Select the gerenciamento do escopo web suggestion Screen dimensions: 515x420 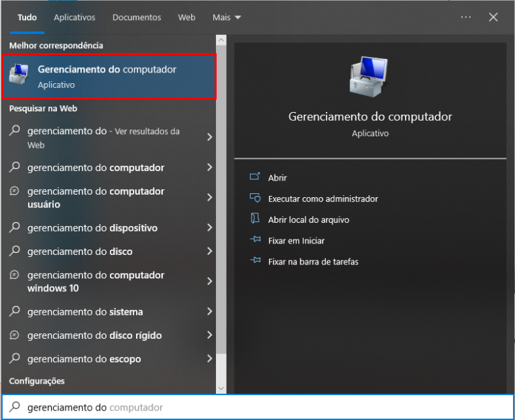click(84, 359)
